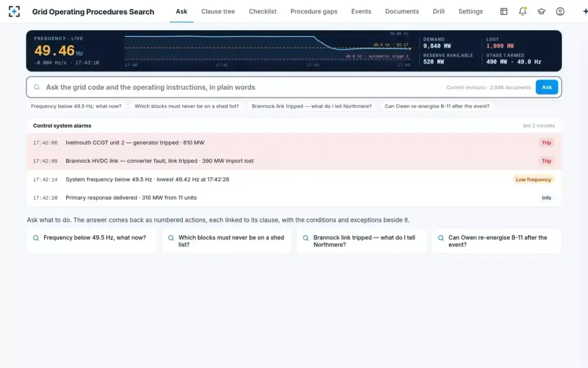The height and width of the screenshot is (368, 588).
Task: Open the training cap icon
Action: click(541, 11)
